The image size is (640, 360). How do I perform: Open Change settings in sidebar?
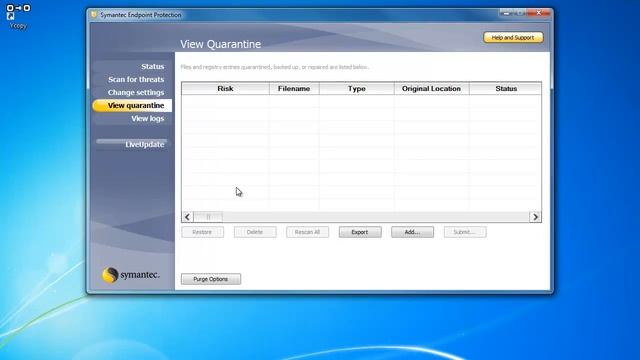(x=136, y=93)
